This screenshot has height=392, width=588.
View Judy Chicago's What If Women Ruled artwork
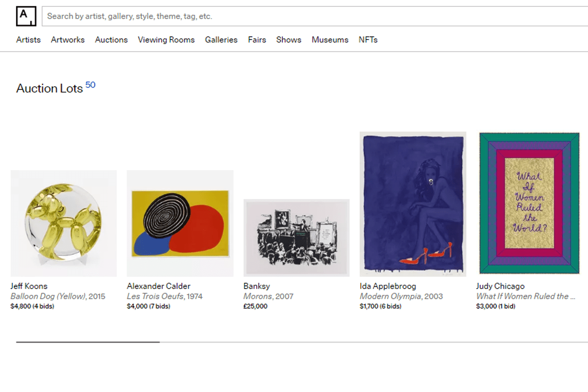coord(529,204)
